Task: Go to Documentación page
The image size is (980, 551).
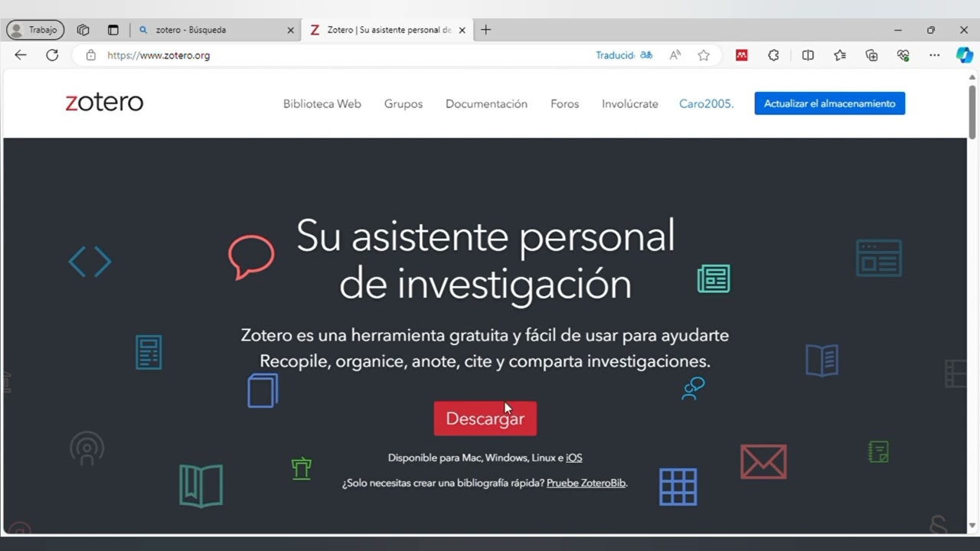Action: pyautogui.click(x=486, y=103)
